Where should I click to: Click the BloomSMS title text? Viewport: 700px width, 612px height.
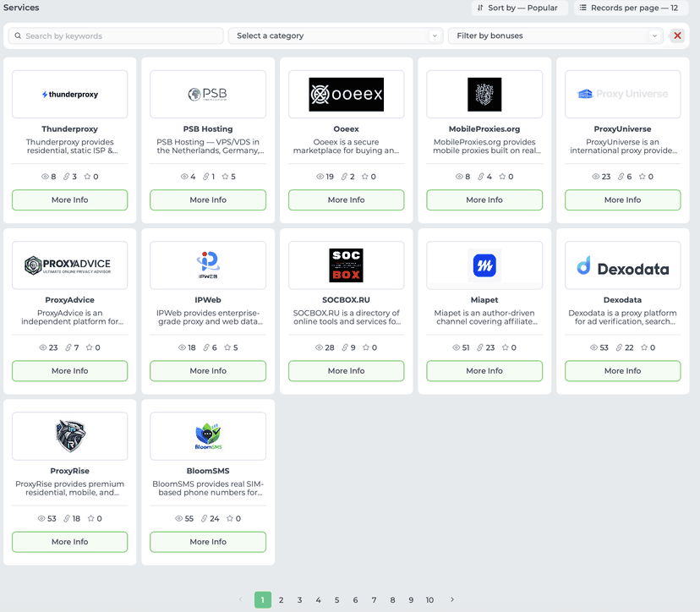208,471
